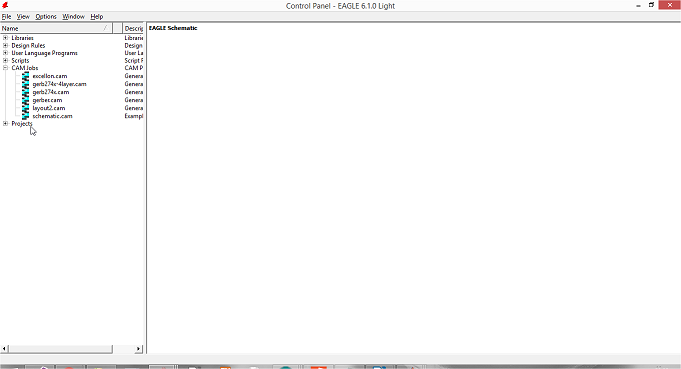Expand the Design Rules tree node
This screenshot has height=369, width=681.
click(x=5, y=45)
